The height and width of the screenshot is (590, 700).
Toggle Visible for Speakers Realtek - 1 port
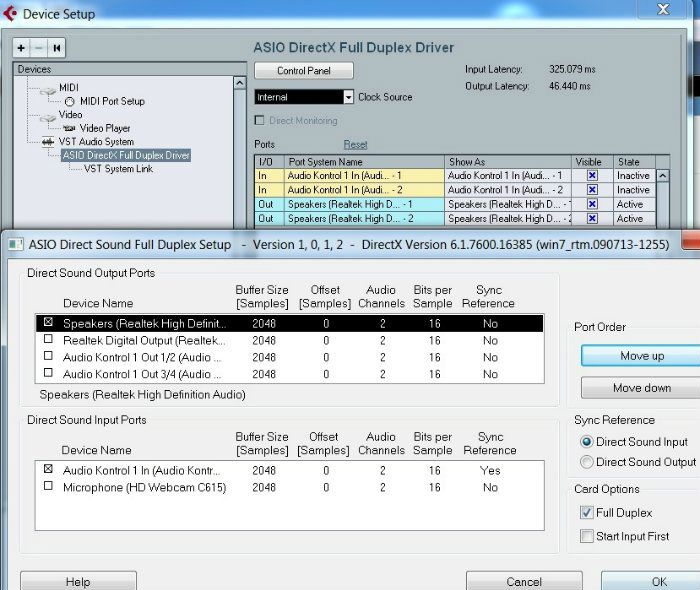tap(592, 204)
